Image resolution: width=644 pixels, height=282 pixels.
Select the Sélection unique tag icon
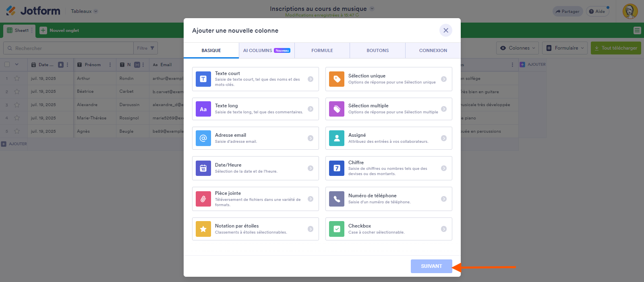tap(337, 79)
